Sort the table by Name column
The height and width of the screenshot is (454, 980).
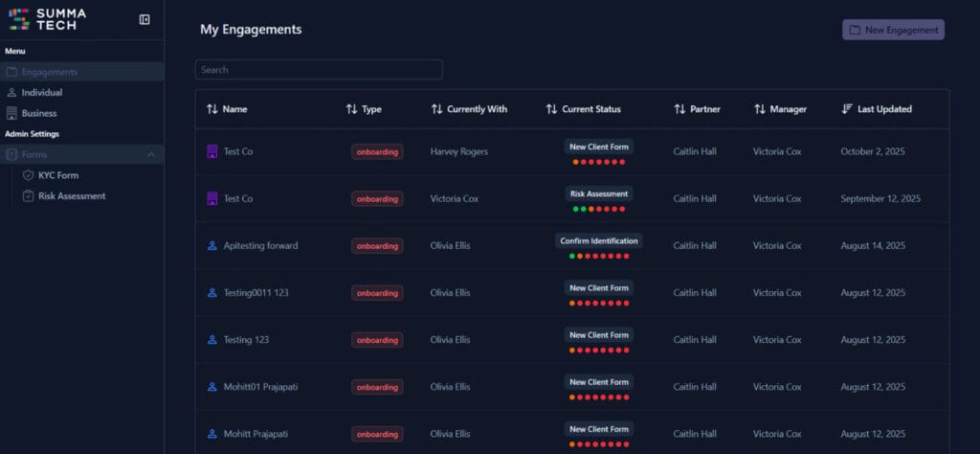227,109
